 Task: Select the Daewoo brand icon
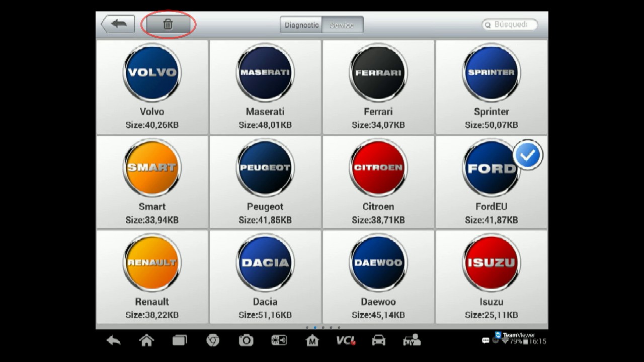point(378,262)
